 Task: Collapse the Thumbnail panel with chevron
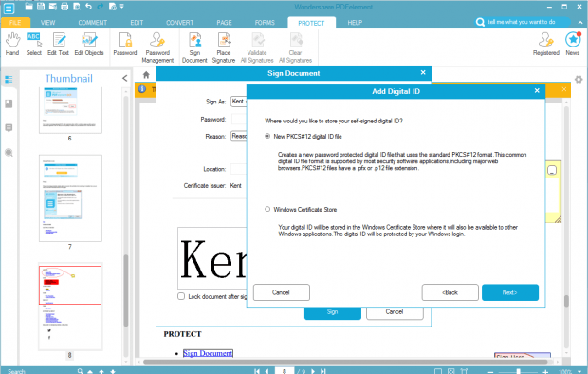pyautogui.click(x=125, y=78)
